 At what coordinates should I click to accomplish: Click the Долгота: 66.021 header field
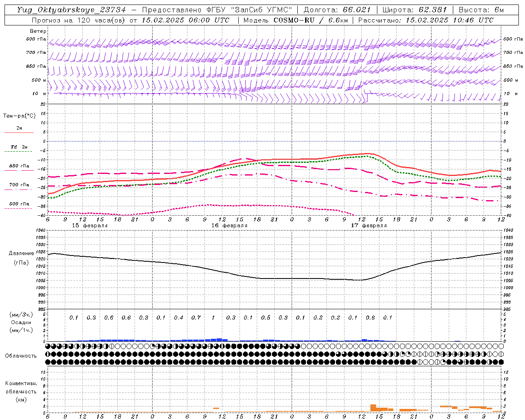click(x=337, y=10)
